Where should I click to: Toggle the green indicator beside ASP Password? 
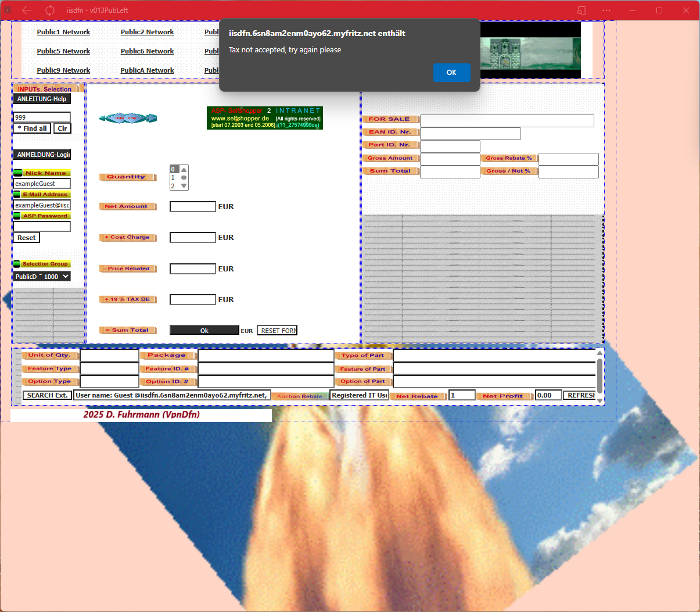17,216
